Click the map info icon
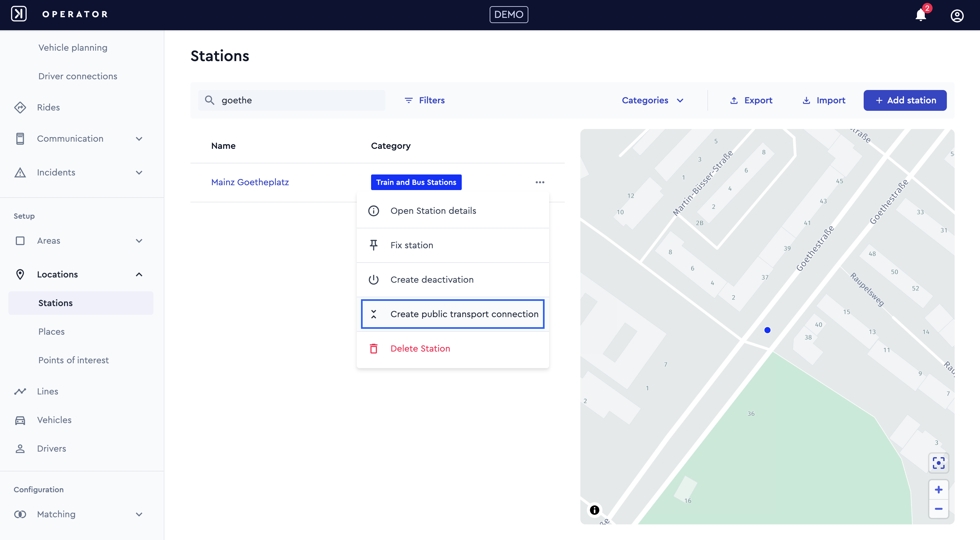980x540 pixels. tap(594, 510)
